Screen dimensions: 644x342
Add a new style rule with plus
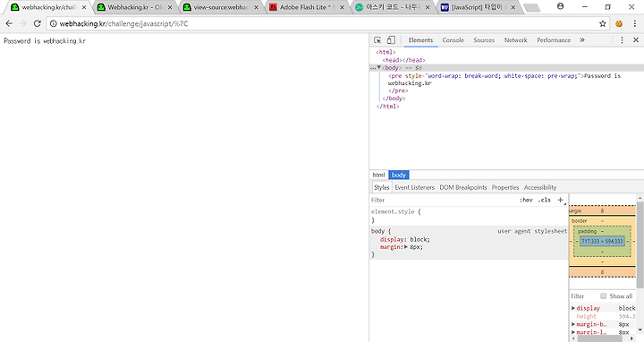click(560, 200)
